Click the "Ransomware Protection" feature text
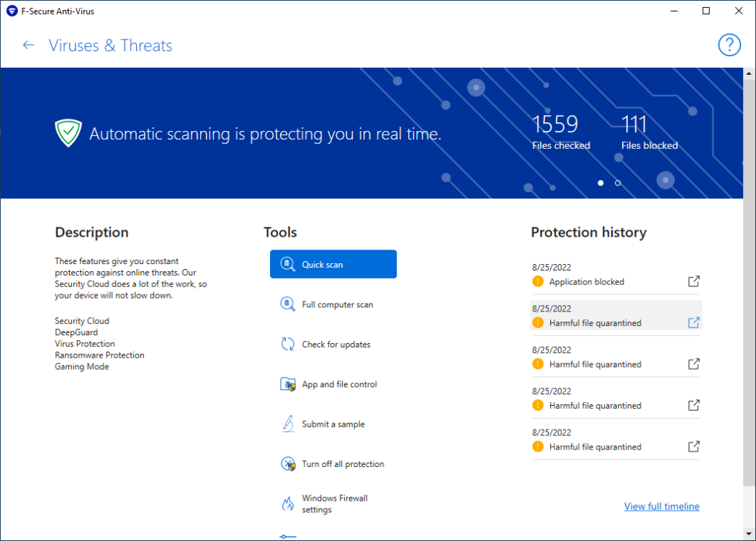756x541 pixels. [x=99, y=355]
